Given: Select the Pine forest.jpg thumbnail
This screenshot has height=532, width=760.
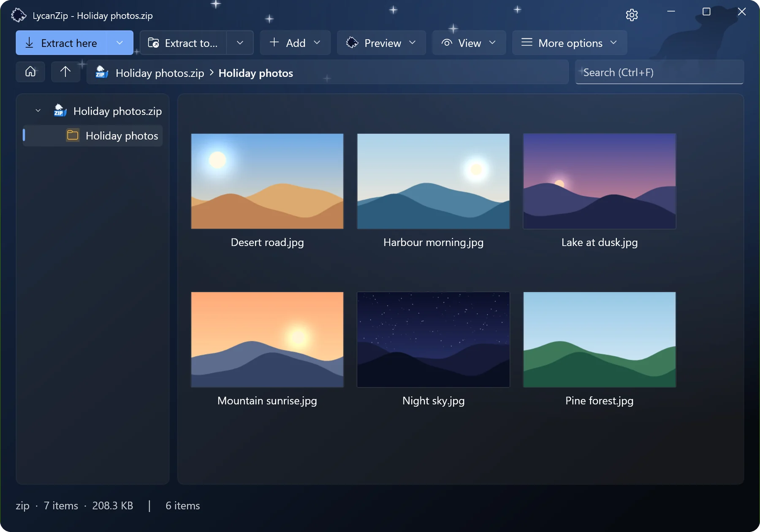Looking at the screenshot, I should click(600, 339).
